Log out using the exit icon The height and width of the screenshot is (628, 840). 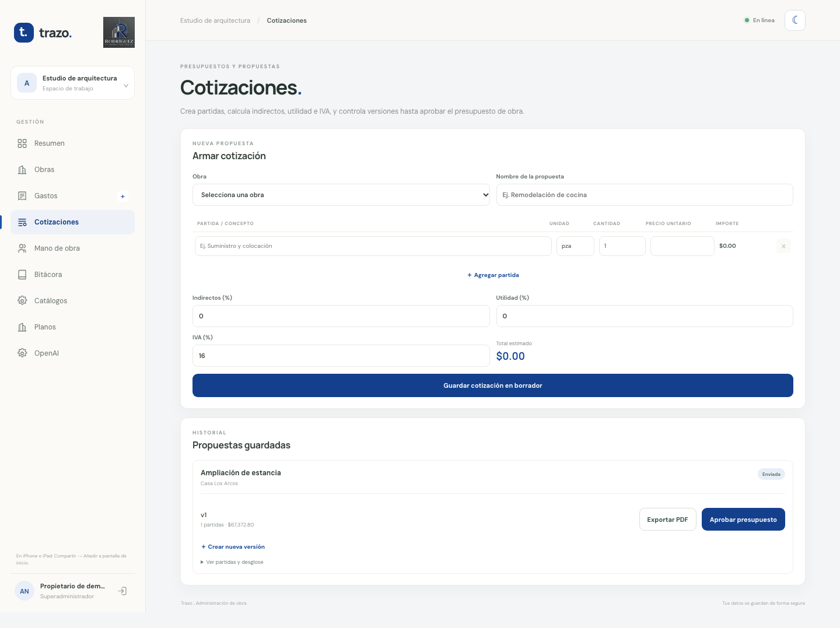123,591
